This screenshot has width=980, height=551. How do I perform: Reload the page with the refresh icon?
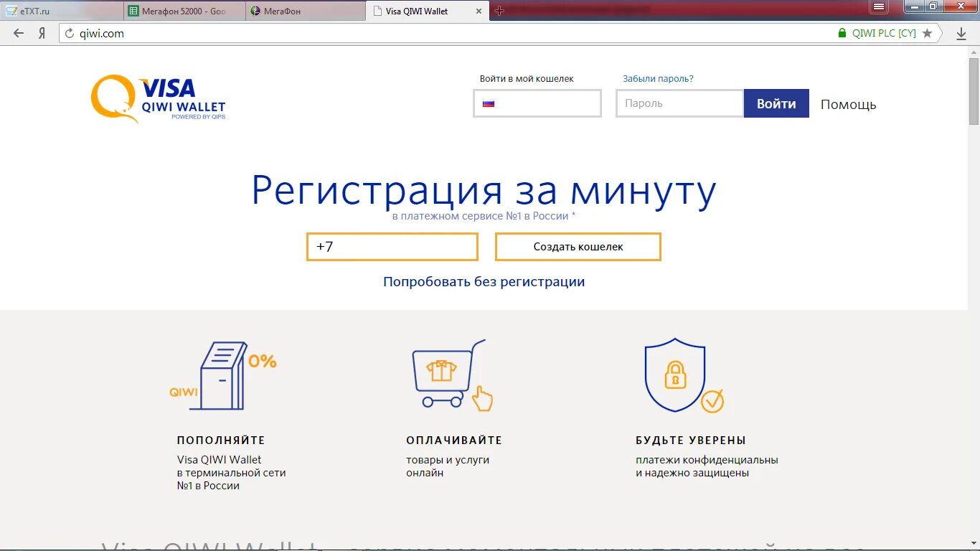tap(70, 33)
